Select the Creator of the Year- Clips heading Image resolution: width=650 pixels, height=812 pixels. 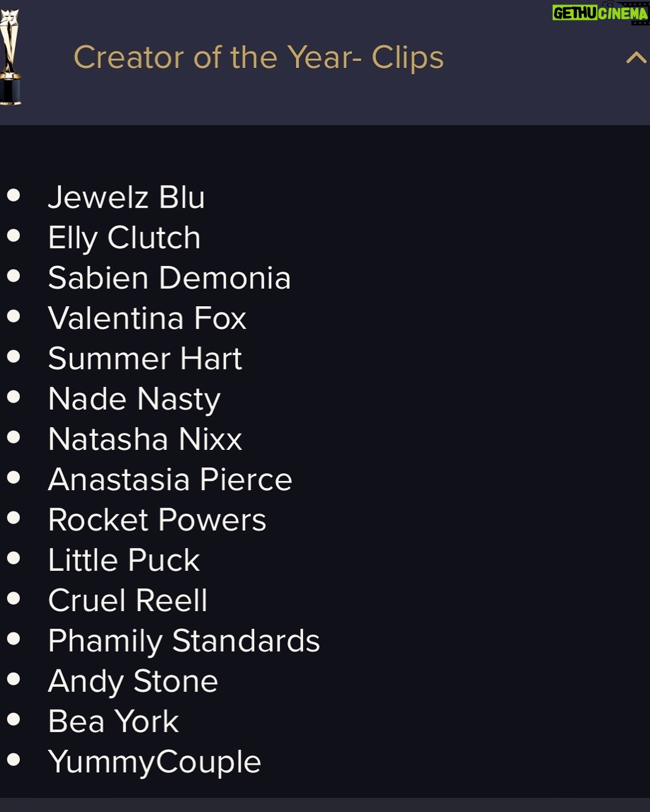click(x=259, y=58)
